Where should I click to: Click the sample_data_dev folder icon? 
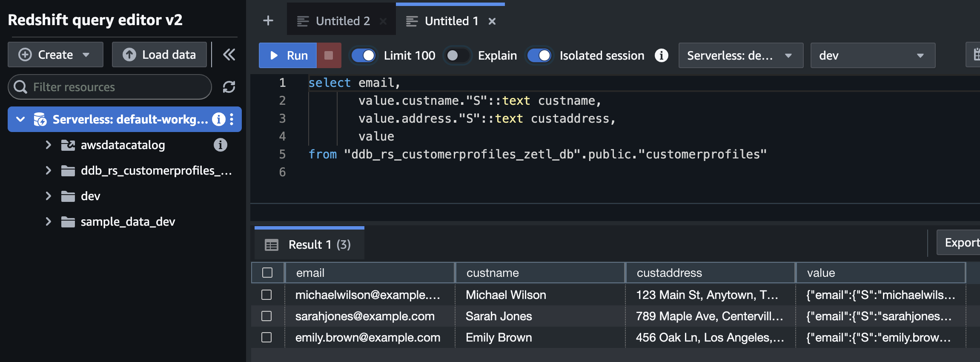68,222
